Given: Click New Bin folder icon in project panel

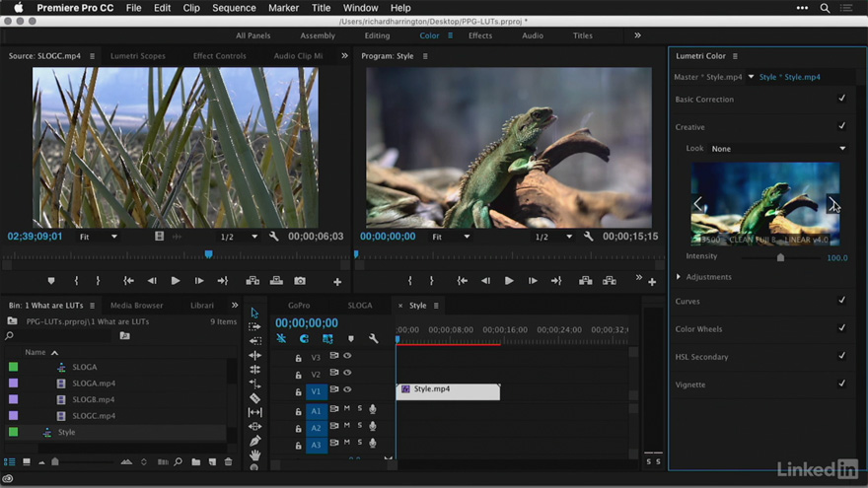Looking at the screenshot, I should pyautogui.click(x=196, y=462).
